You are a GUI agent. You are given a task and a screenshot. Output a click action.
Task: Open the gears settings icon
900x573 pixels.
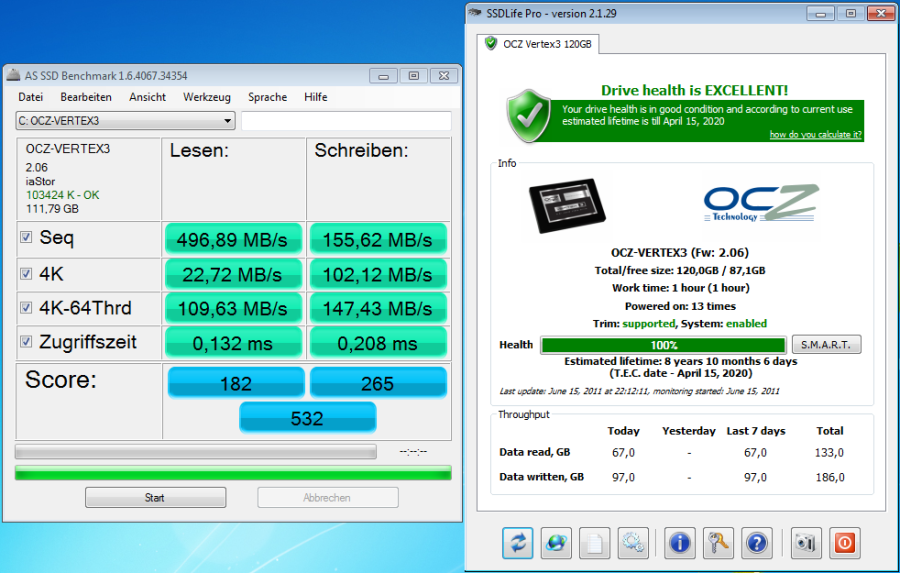pos(633,543)
